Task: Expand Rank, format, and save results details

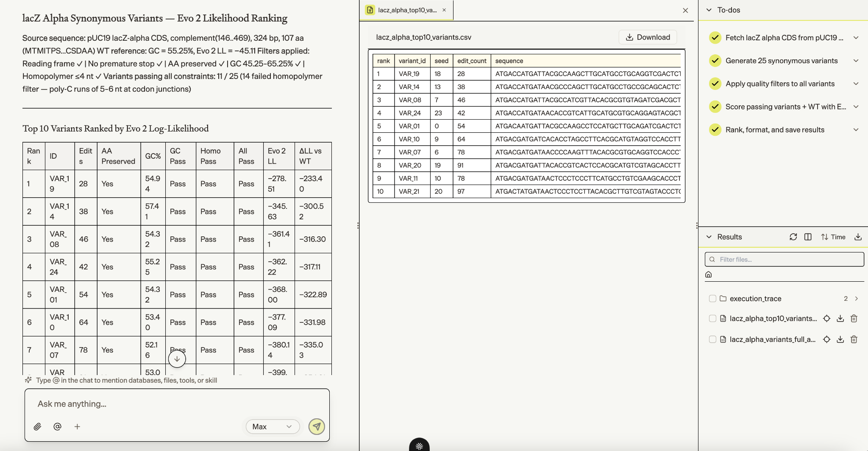Action: (x=856, y=129)
